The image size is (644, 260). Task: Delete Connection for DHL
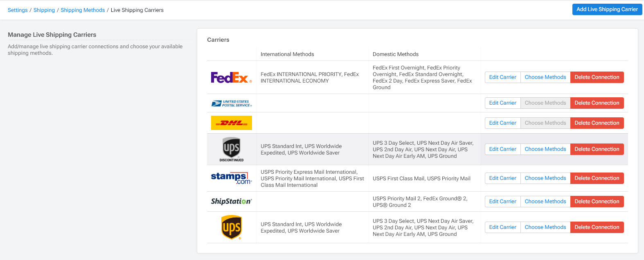[597, 123]
